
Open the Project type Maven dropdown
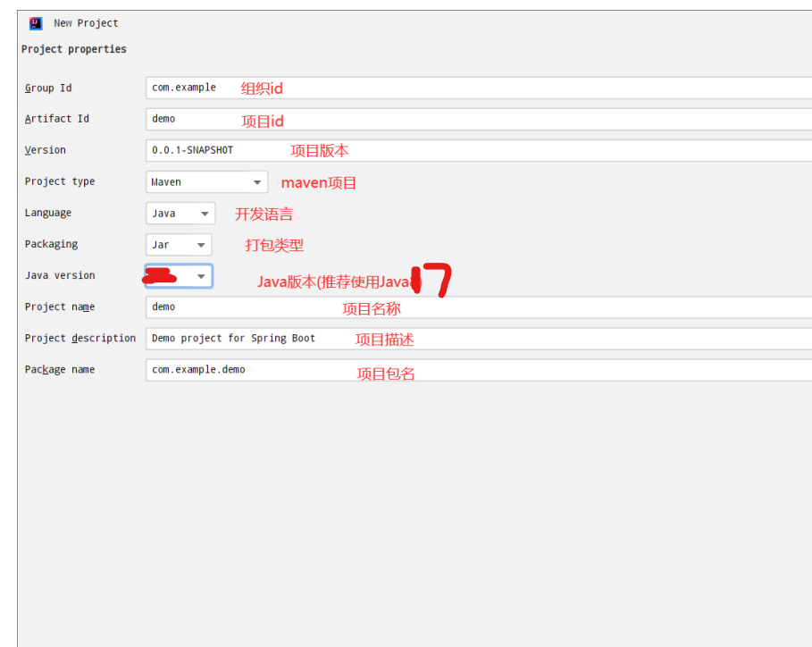(206, 181)
